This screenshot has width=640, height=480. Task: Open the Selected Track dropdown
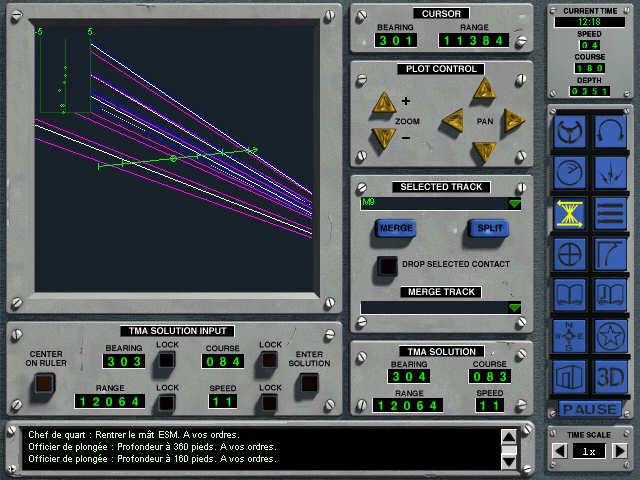[514, 203]
